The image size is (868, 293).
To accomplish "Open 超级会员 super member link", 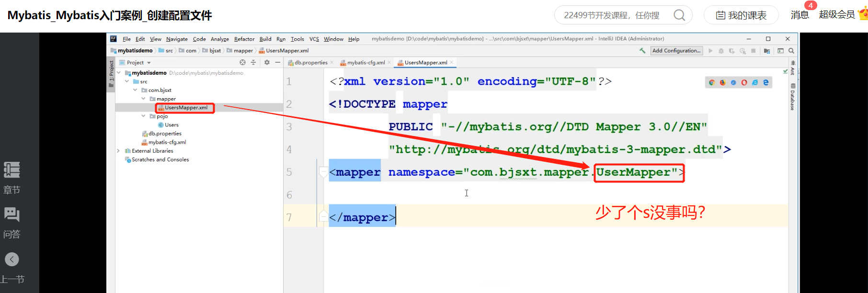I will pos(837,14).
